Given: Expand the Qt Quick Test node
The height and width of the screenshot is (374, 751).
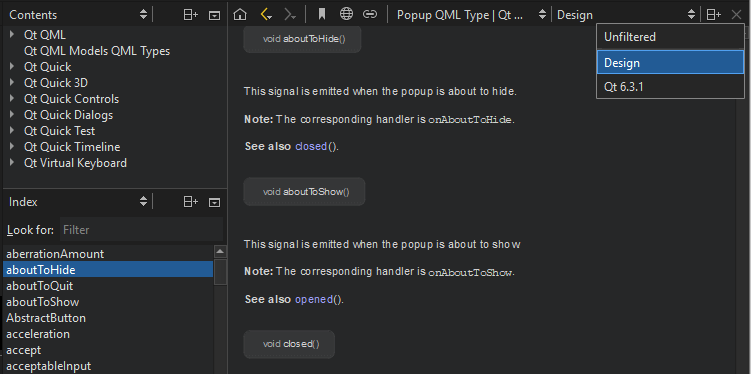Looking at the screenshot, I should (12, 131).
